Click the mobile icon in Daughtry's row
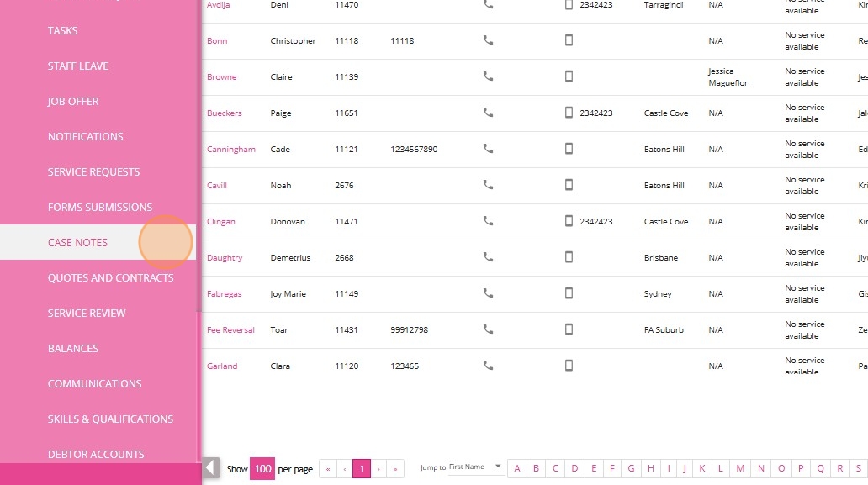 click(569, 256)
